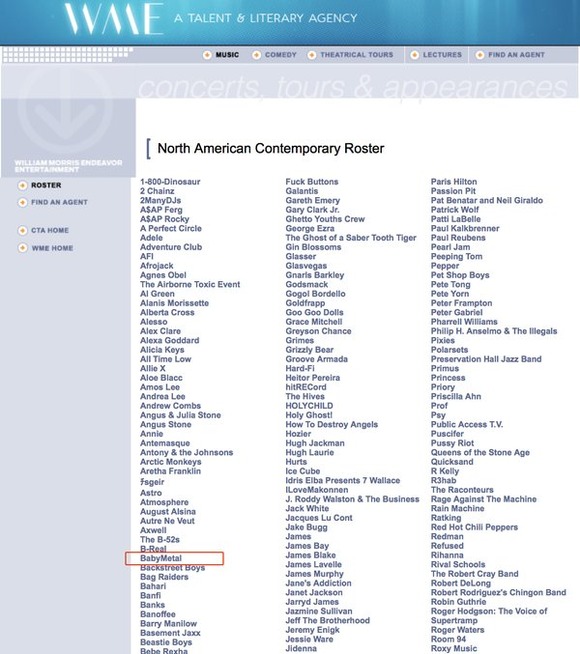Click the WME logo in the header
The width and height of the screenshot is (580, 654).
(114, 19)
